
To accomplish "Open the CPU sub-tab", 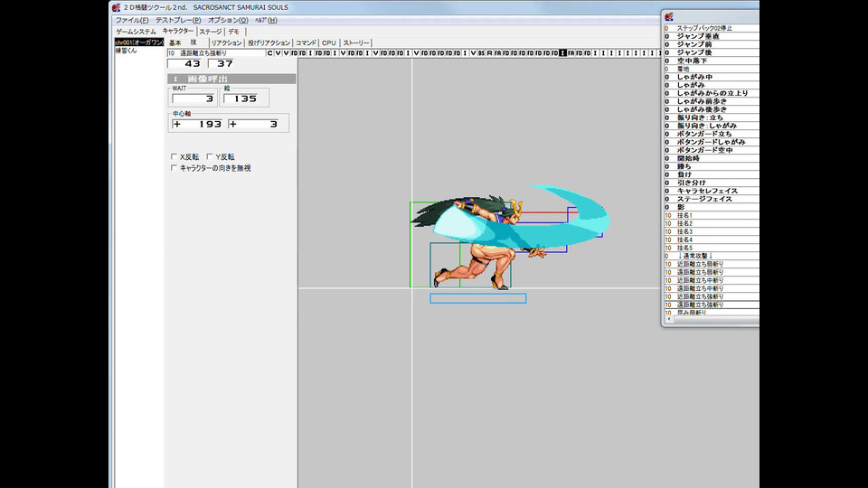I will point(329,42).
